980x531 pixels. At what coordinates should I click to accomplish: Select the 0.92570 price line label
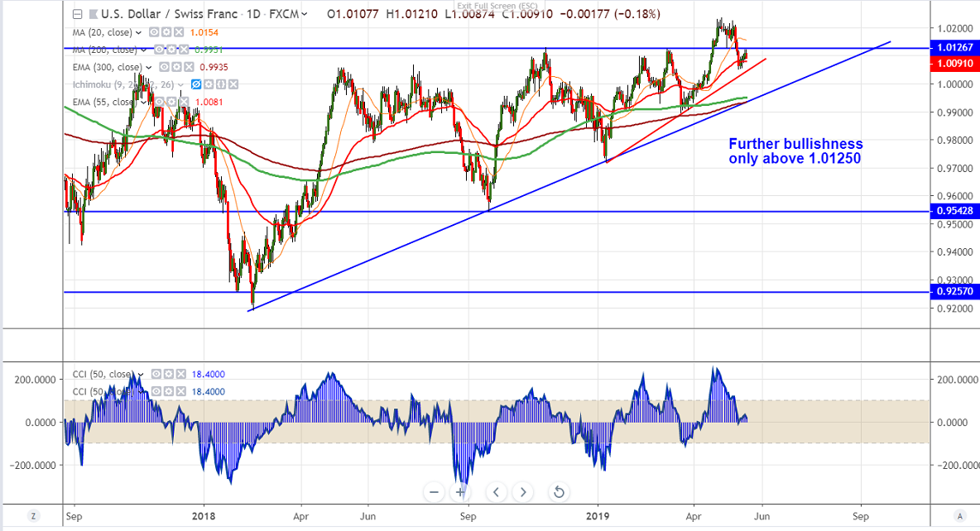(954, 292)
